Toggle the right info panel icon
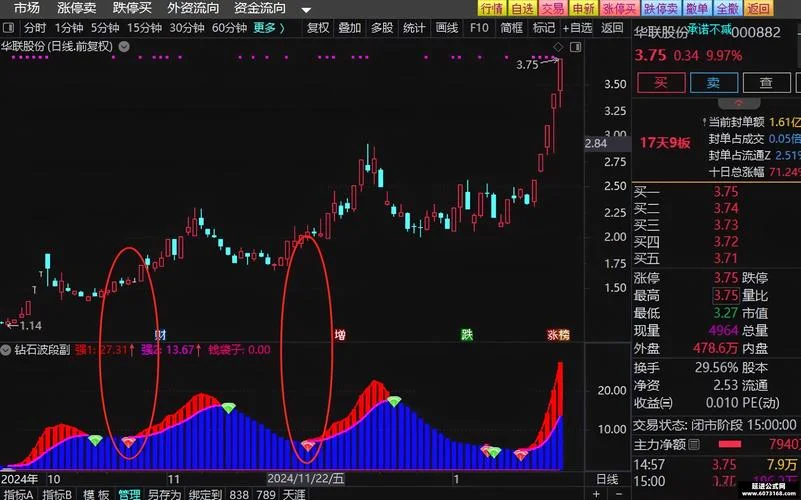801x500 pixels. (576, 47)
